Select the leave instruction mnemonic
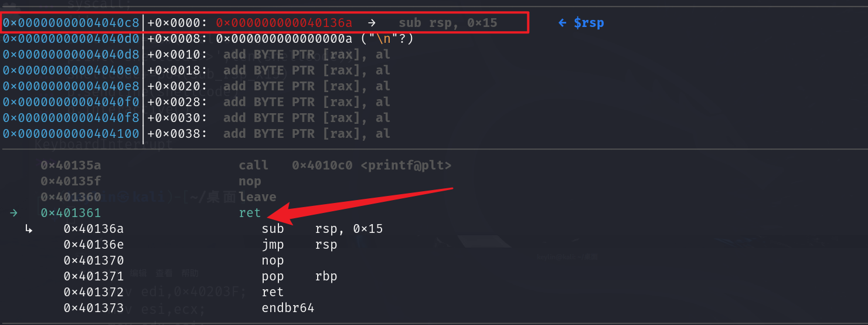The height and width of the screenshot is (325, 868). click(x=257, y=197)
